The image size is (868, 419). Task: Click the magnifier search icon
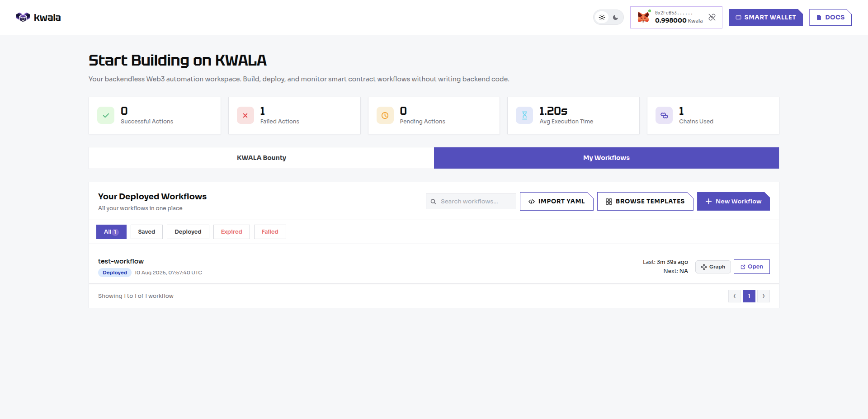[433, 202]
